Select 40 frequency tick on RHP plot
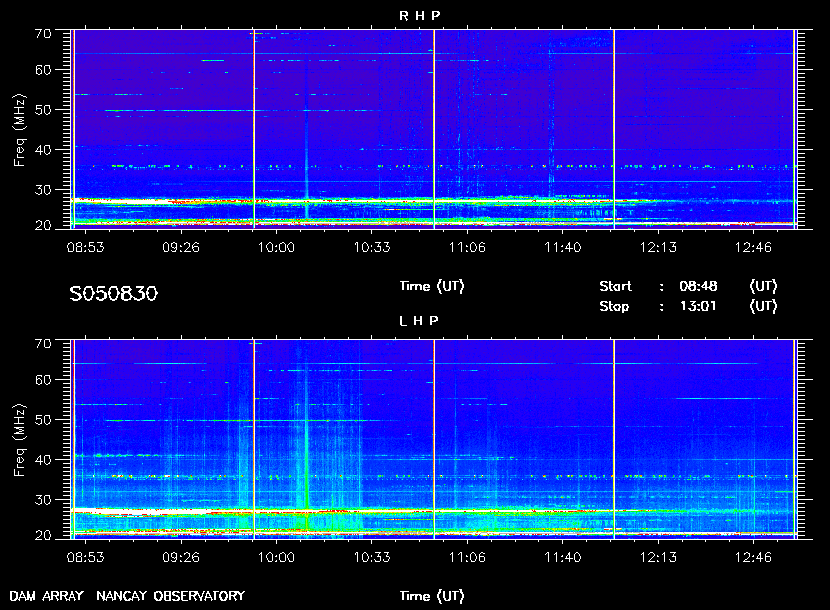830x610 pixels. tap(43, 150)
